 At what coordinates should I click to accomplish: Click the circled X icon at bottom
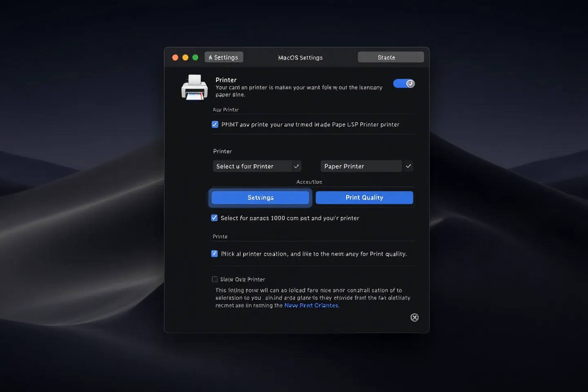tap(414, 318)
